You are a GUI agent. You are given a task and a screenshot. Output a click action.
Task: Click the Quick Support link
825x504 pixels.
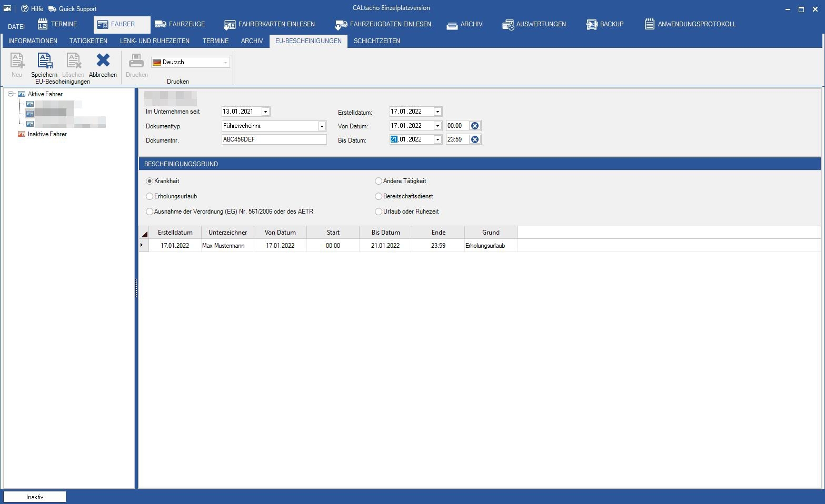point(73,9)
